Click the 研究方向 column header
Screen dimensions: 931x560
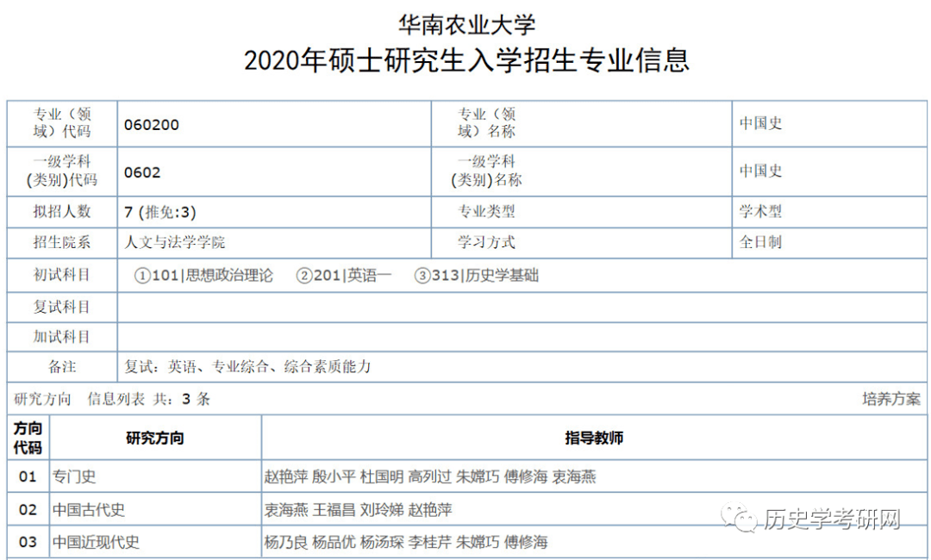pyautogui.click(x=155, y=439)
